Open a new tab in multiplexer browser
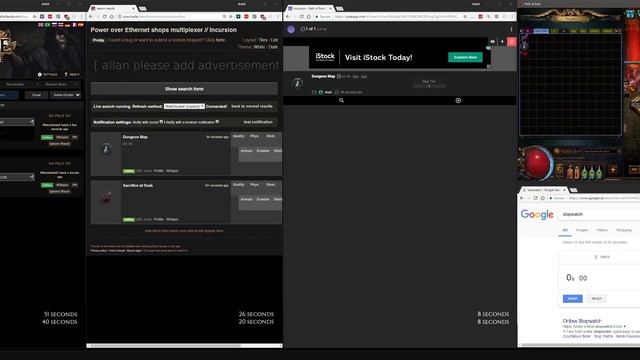 (x=142, y=8)
